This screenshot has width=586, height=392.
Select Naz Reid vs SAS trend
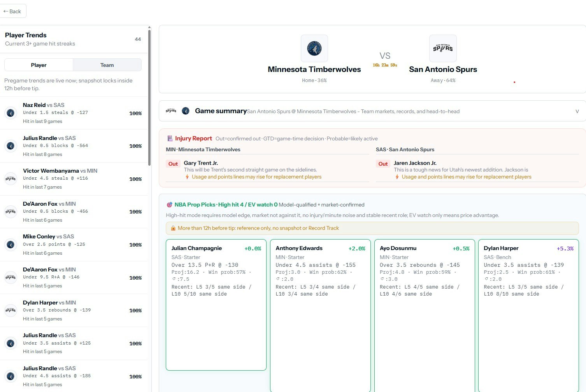click(x=74, y=113)
